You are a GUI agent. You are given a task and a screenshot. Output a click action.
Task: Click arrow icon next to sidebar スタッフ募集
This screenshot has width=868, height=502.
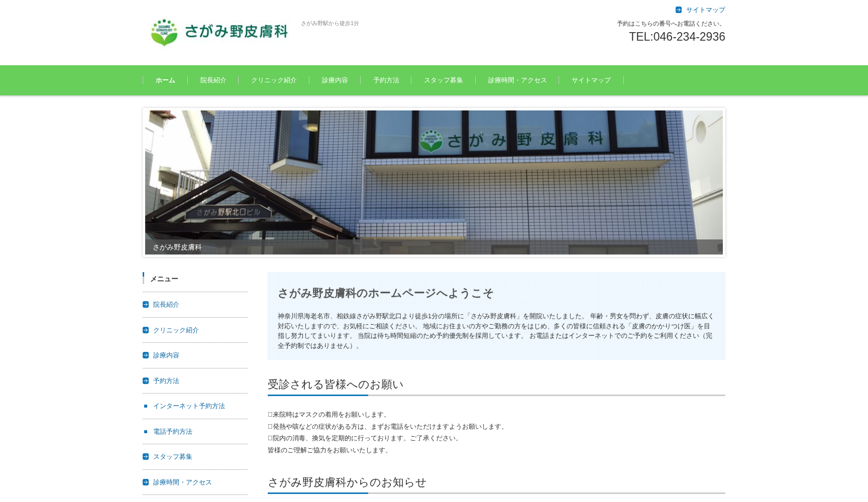click(x=146, y=457)
